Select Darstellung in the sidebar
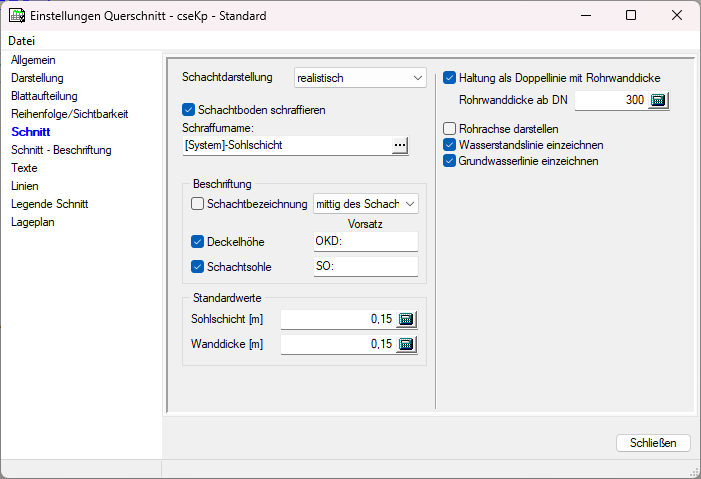Viewport: 701px width, 479px height. tap(37, 77)
